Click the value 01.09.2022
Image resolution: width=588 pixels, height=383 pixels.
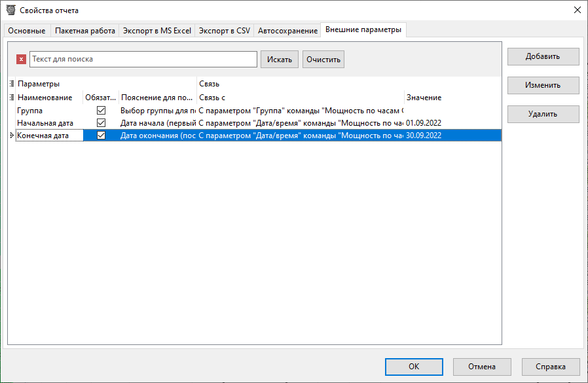[x=424, y=123]
